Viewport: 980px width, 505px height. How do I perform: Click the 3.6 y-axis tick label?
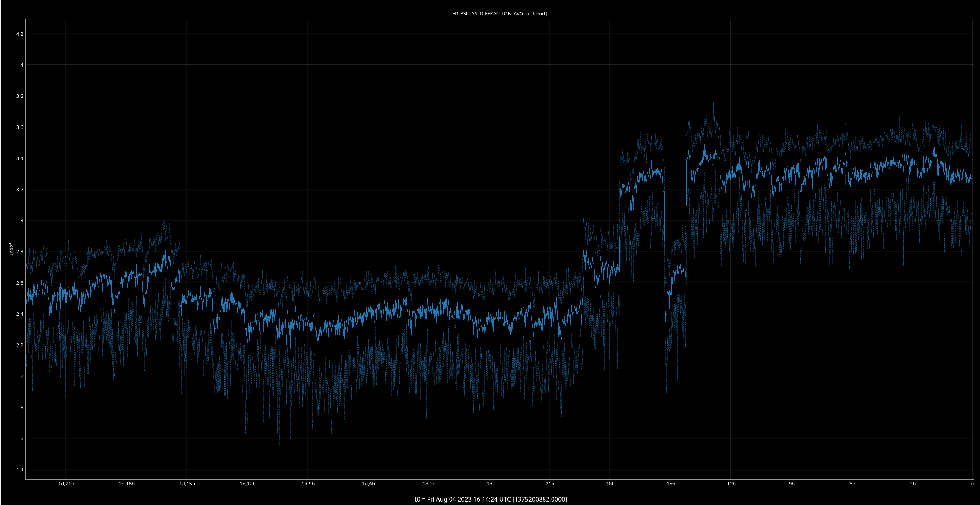click(x=20, y=127)
